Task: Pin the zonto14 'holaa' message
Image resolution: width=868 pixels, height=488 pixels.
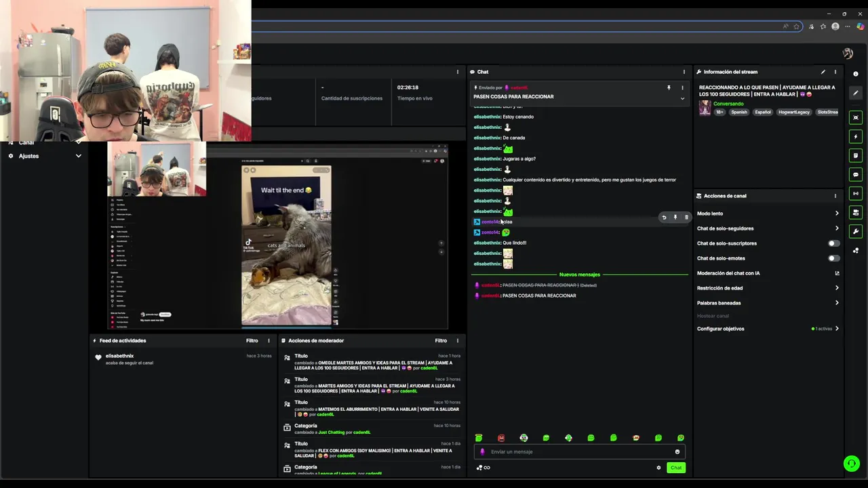Action: coord(675,218)
